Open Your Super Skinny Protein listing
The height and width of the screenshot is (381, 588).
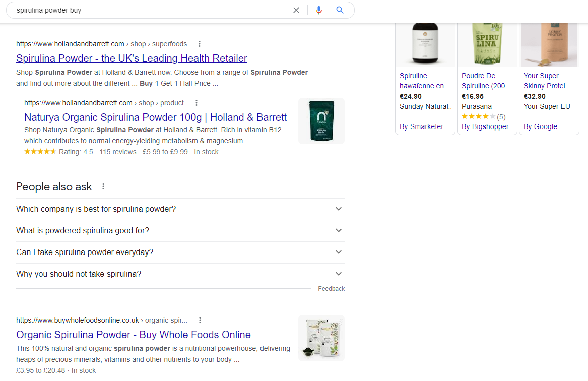(548, 81)
